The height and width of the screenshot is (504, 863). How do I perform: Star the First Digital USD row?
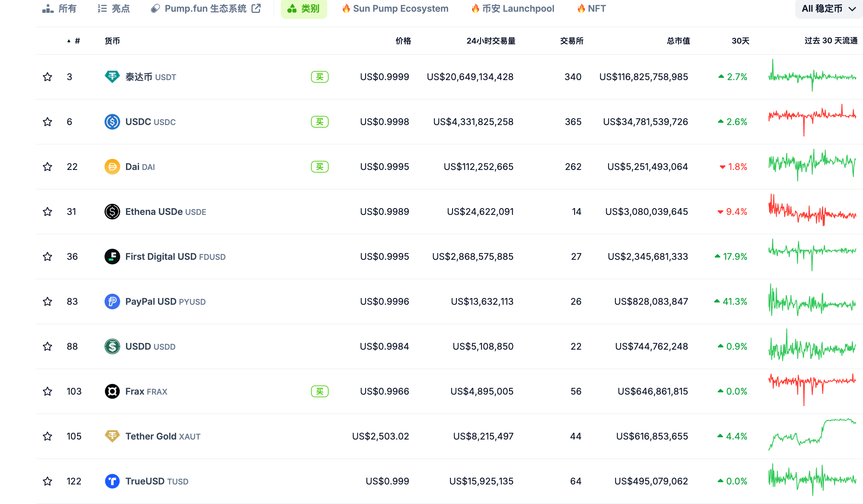48,257
